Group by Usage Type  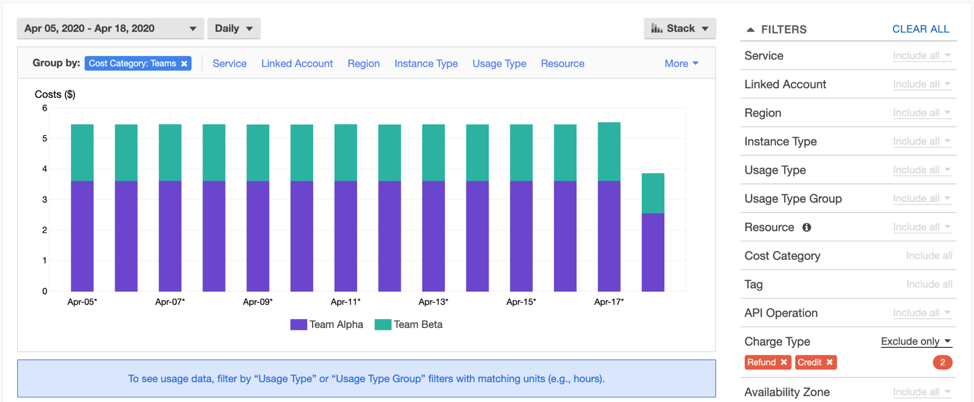click(499, 63)
